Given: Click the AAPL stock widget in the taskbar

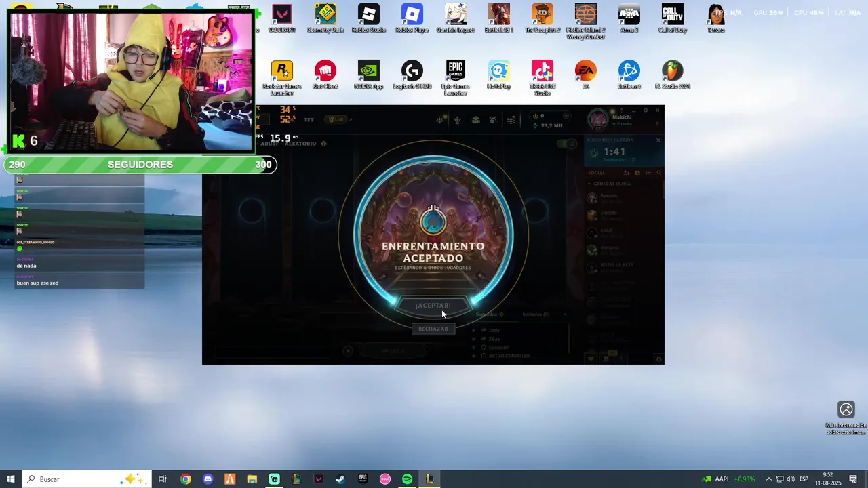Looking at the screenshot, I should 728,479.
